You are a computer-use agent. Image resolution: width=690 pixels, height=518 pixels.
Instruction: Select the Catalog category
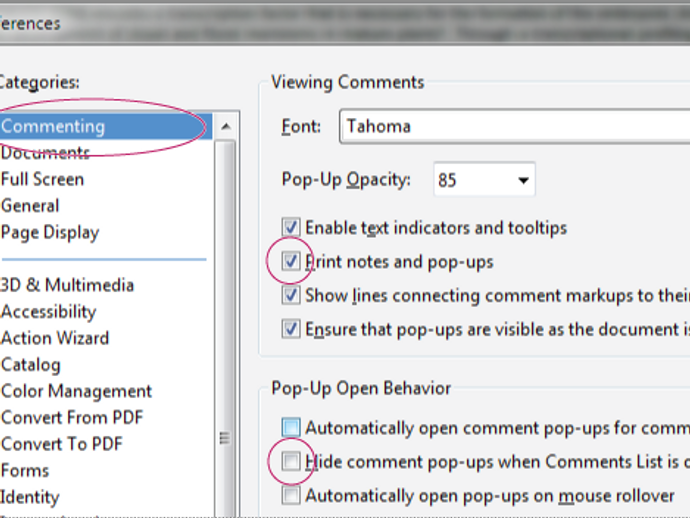pos(30,365)
